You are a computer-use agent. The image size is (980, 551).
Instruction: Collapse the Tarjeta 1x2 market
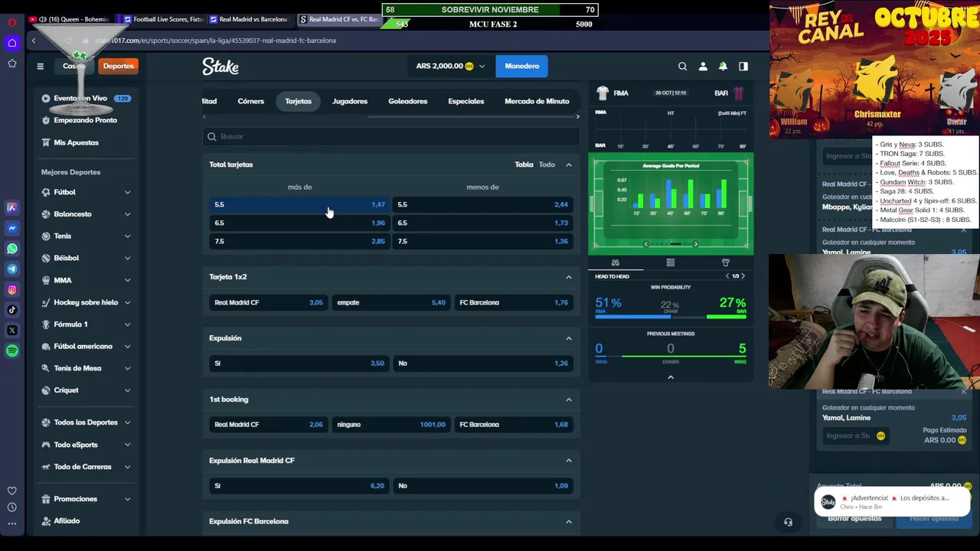pos(569,277)
